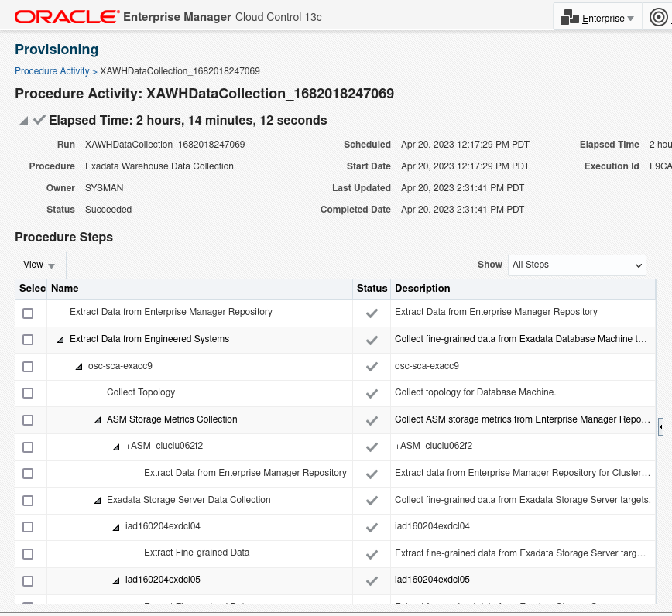Click the Name column header

point(199,289)
